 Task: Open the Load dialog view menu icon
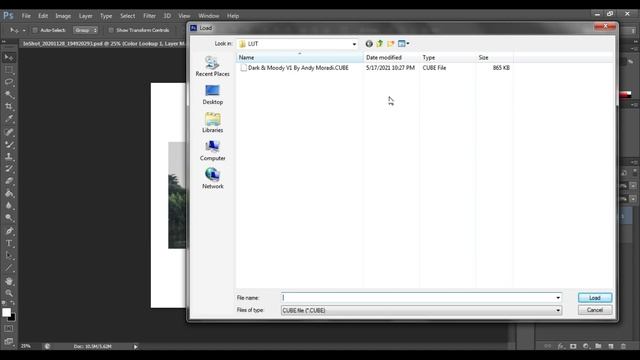pos(403,44)
